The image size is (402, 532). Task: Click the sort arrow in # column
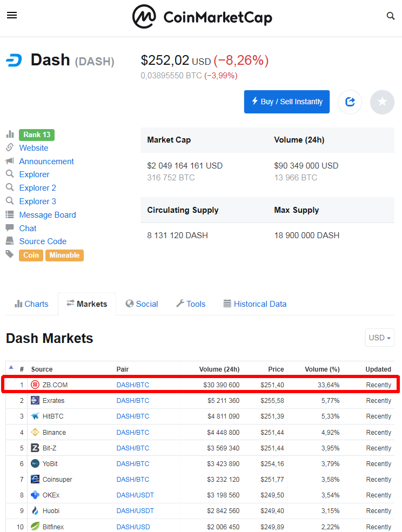point(11,367)
